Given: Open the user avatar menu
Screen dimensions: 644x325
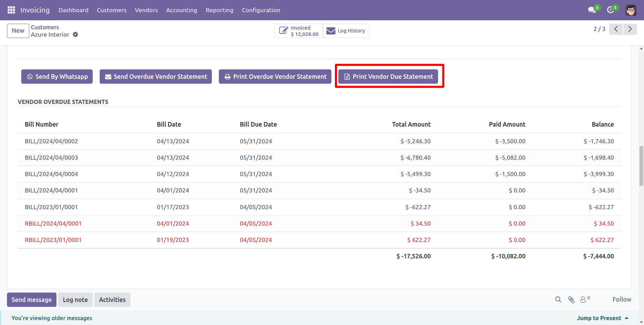Looking at the screenshot, I should pyautogui.click(x=631, y=10).
